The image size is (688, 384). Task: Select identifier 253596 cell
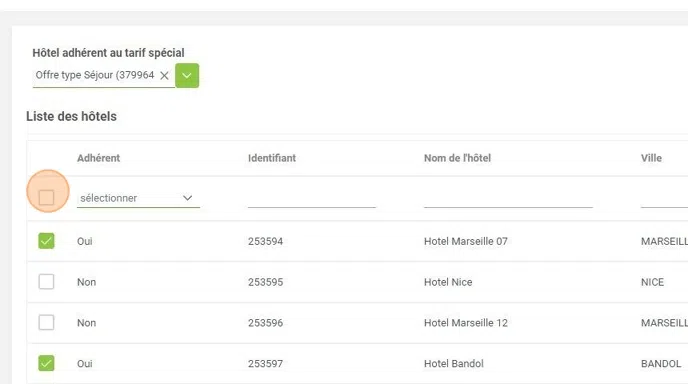click(265, 323)
